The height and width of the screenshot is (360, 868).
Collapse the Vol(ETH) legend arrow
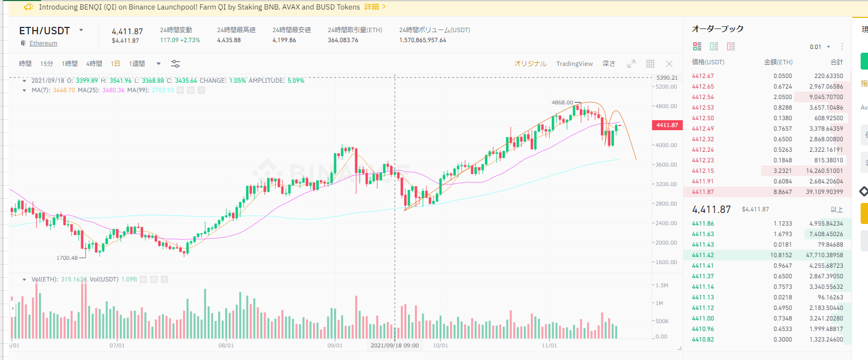coord(24,279)
